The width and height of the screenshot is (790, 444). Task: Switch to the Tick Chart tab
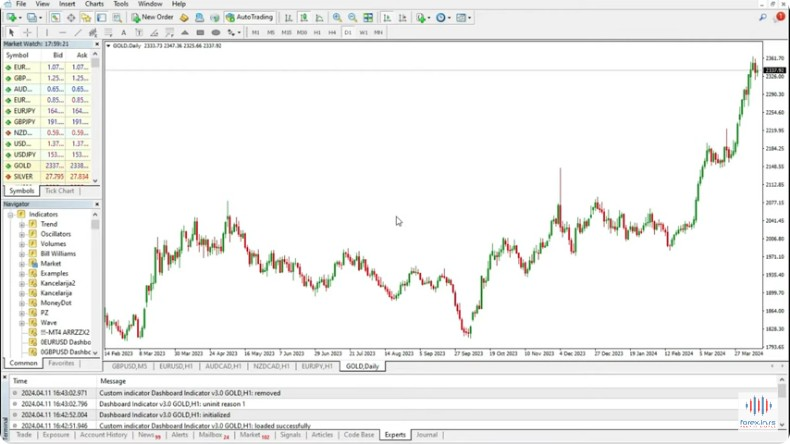coord(59,191)
